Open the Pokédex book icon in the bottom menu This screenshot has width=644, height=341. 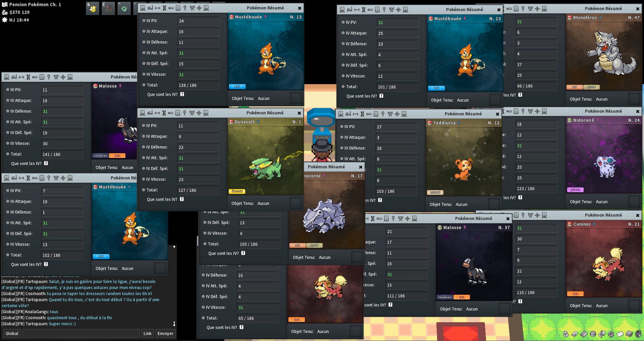click(x=584, y=334)
